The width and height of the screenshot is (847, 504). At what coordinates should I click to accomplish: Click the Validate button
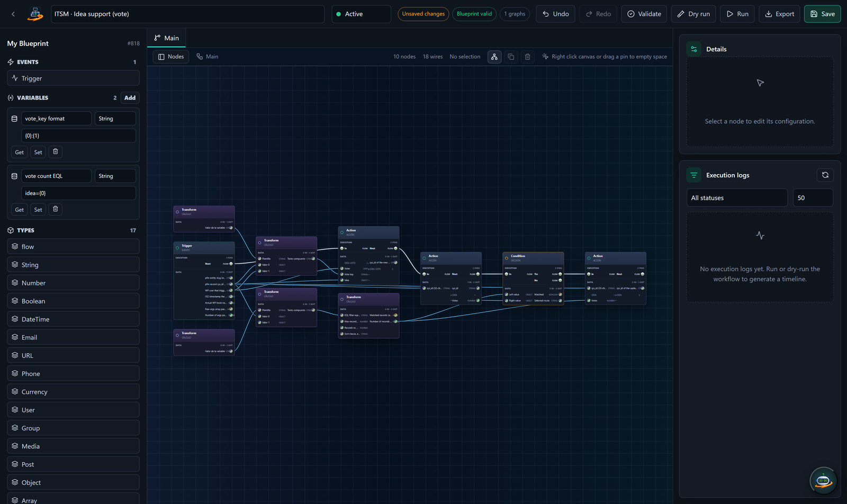(x=644, y=14)
